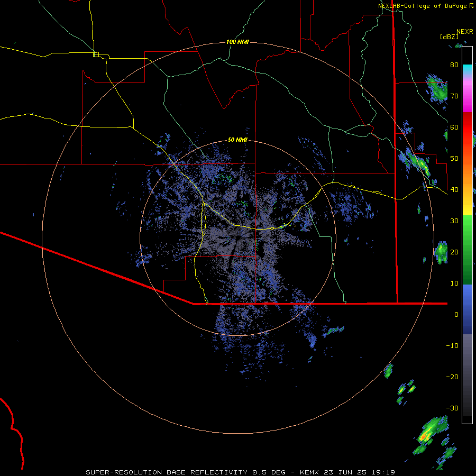Image resolution: width=476 pixels, height=476 pixels.
Task: Click the 0 value on the dBZ scale
Action: click(x=456, y=315)
